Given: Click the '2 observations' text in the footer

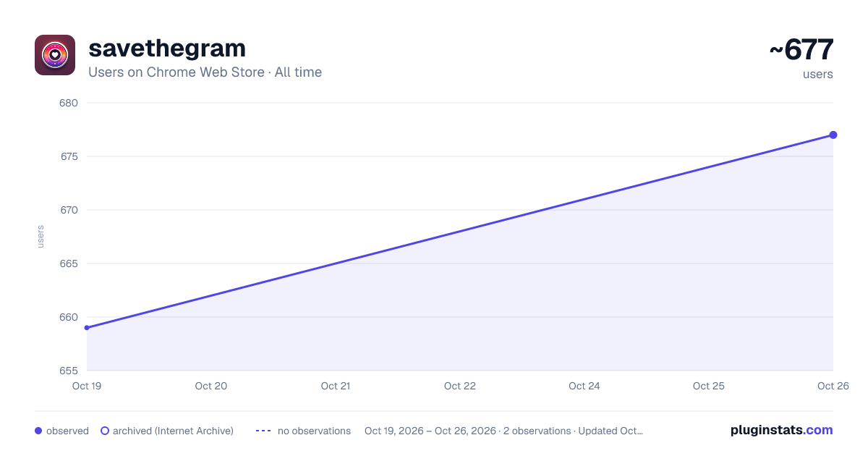Looking at the screenshot, I should [x=537, y=431].
